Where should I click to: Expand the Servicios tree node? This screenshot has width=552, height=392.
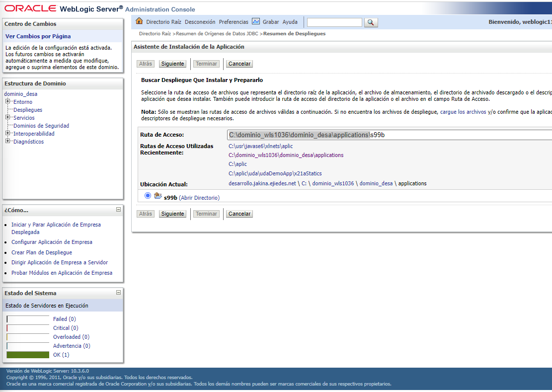[x=8, y=117]
